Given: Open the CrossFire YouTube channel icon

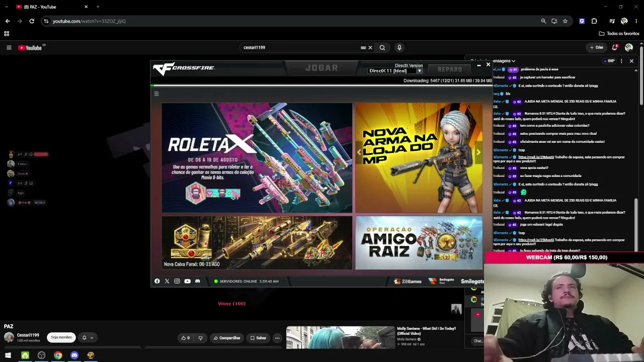Looking at the screenshot, I should click(x=187, y=281).
